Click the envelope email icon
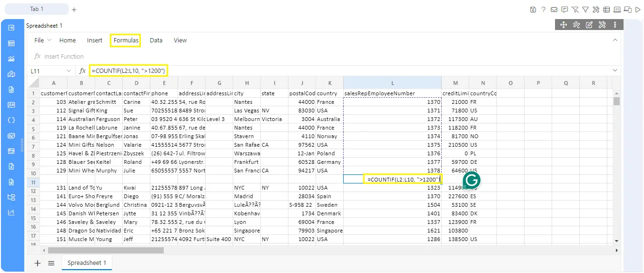 pyautogui.click(x=554, y=9)
